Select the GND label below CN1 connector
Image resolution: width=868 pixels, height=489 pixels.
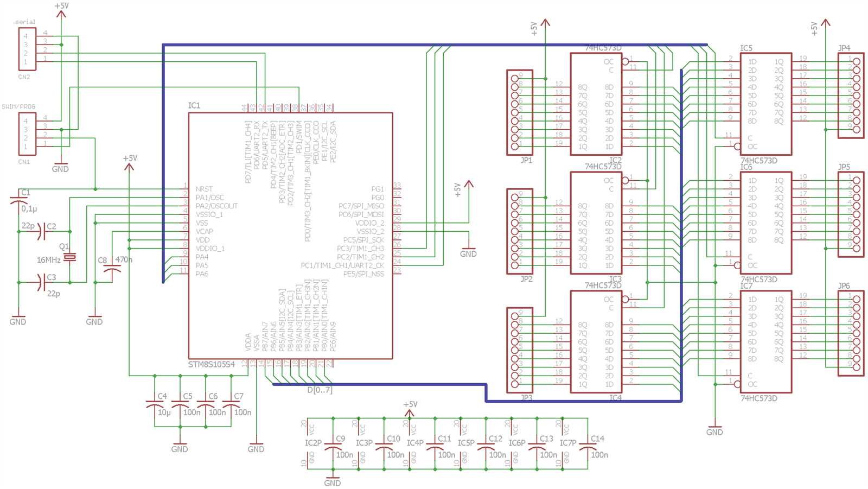pyautogui.click(x=60, y=169)
